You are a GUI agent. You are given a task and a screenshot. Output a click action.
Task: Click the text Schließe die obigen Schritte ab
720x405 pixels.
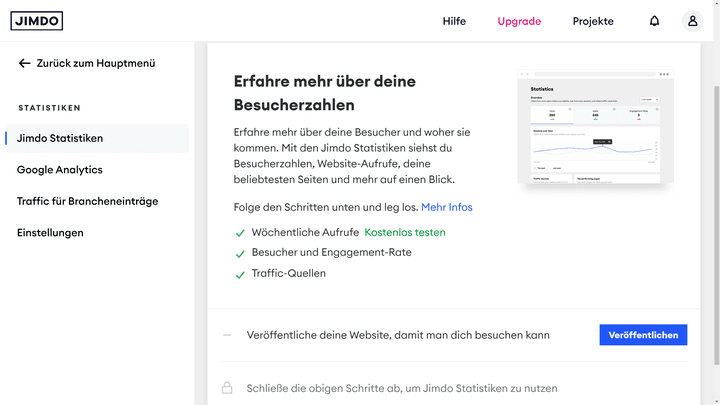tap(325, 388)
